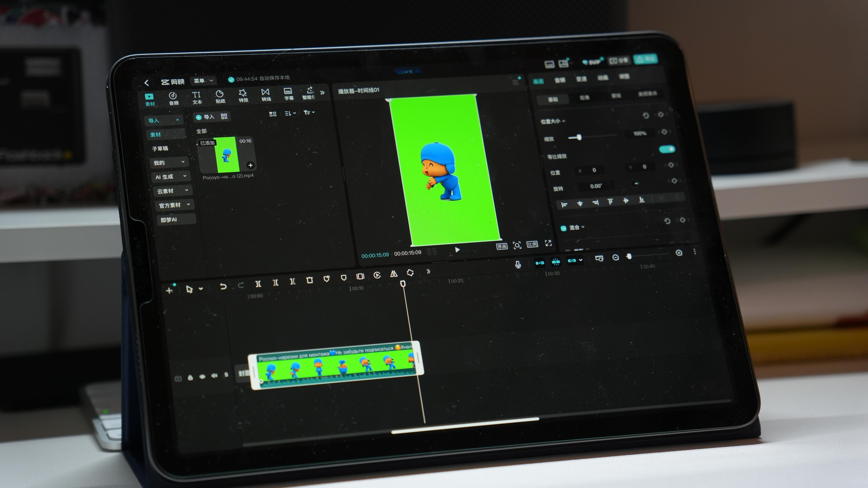Align clip to left edge

[564, 205]
